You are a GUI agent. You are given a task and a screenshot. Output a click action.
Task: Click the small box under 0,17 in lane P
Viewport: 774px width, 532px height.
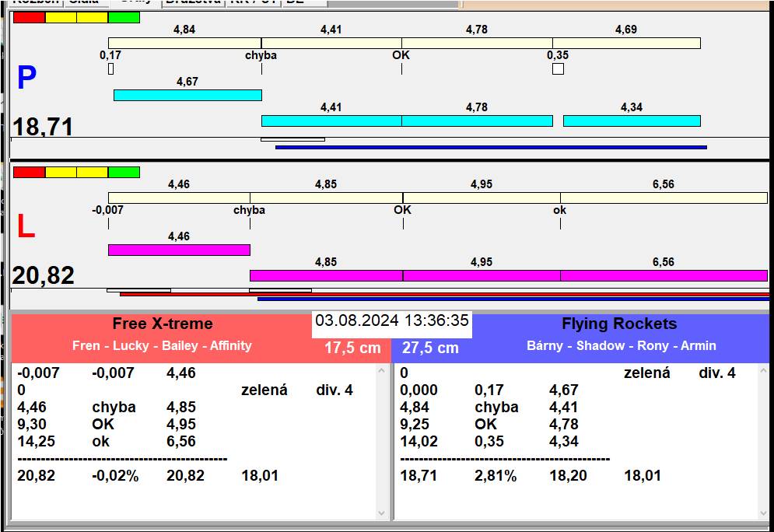coord(110,68)
